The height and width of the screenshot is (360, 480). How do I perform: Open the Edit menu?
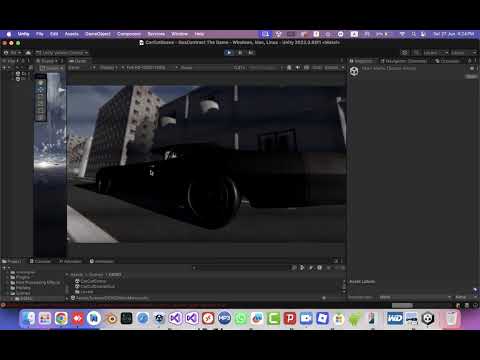[x=54, y=34]
